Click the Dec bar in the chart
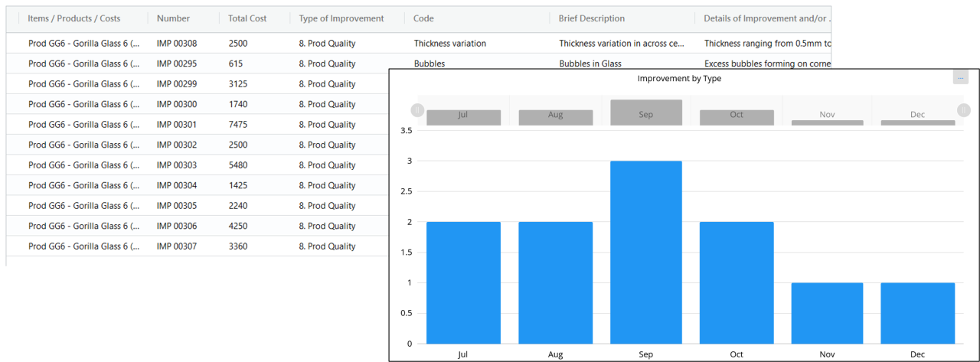 click(x=917, y=313)
